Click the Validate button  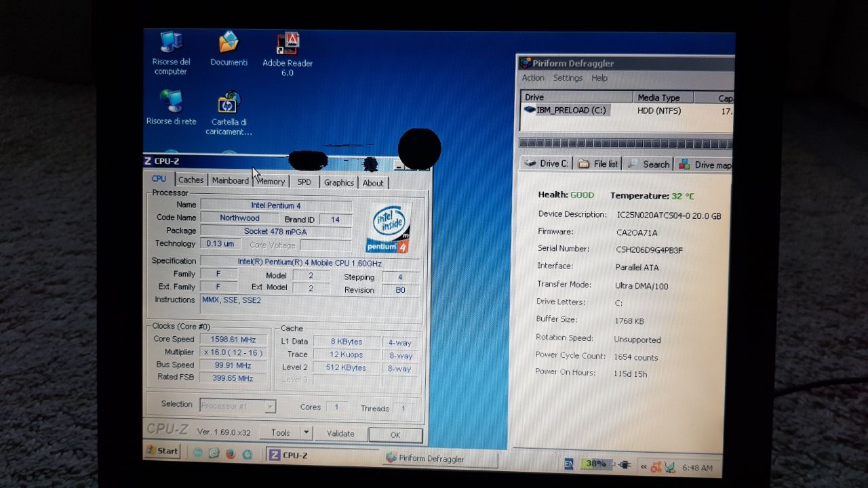point(340,434)
